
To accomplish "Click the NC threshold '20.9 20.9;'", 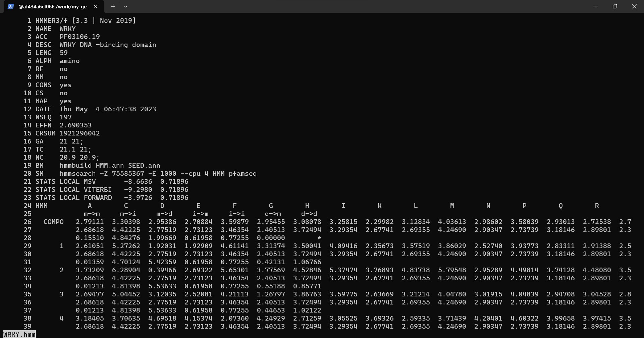I will pyautogui.click(x=79, y=157).
